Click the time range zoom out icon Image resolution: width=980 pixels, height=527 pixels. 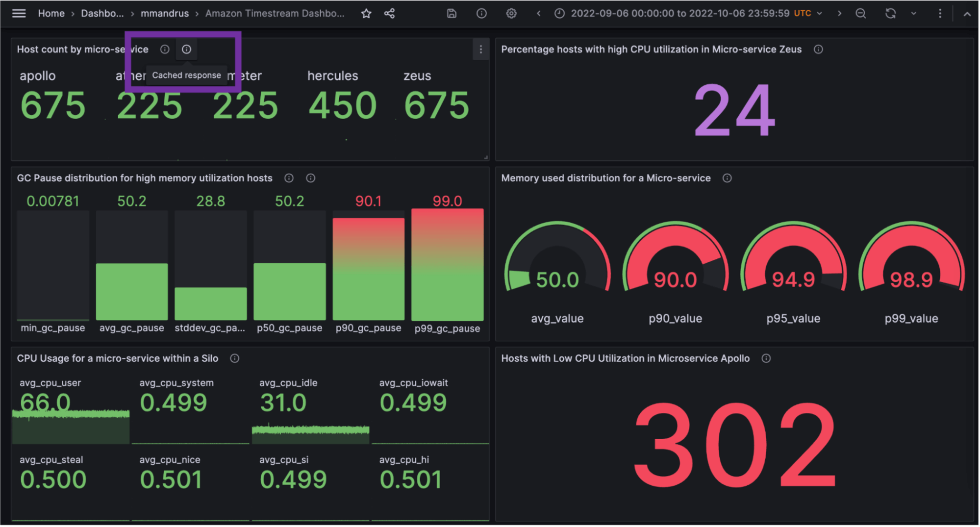861,13
